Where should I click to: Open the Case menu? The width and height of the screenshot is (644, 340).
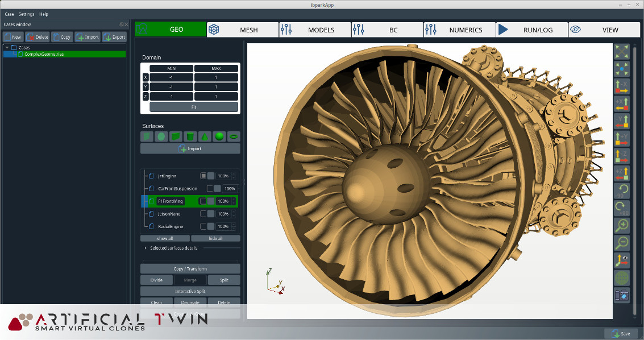(9, 14)
